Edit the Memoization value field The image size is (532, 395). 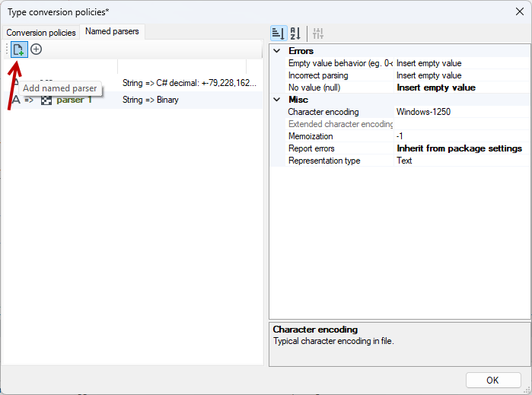[462, 136]
